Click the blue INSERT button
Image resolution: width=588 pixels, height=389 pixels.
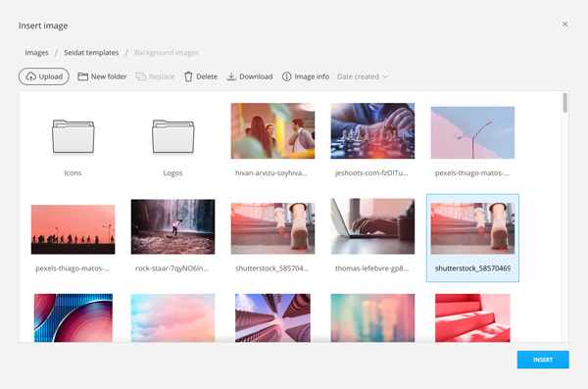(x=543, y=360)
